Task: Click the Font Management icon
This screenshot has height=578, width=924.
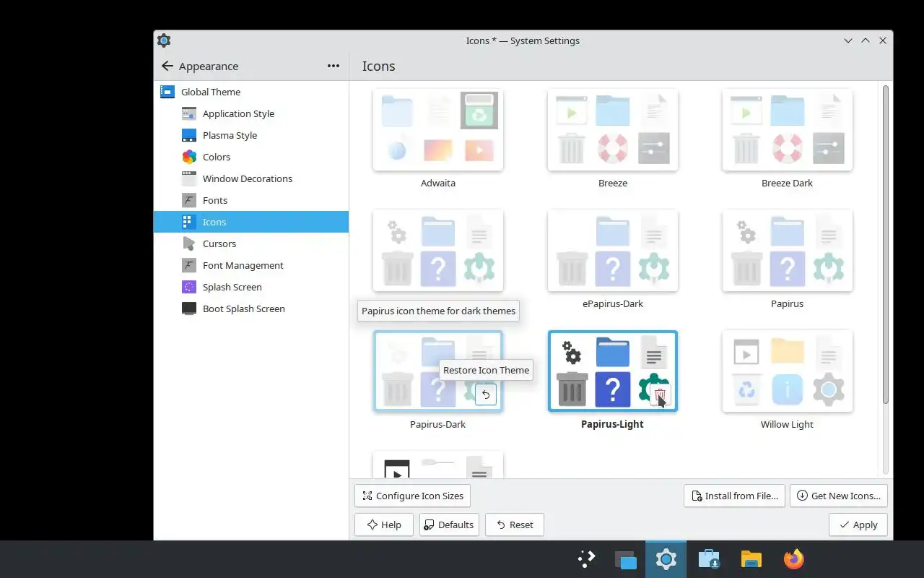Action: [189, 265]
